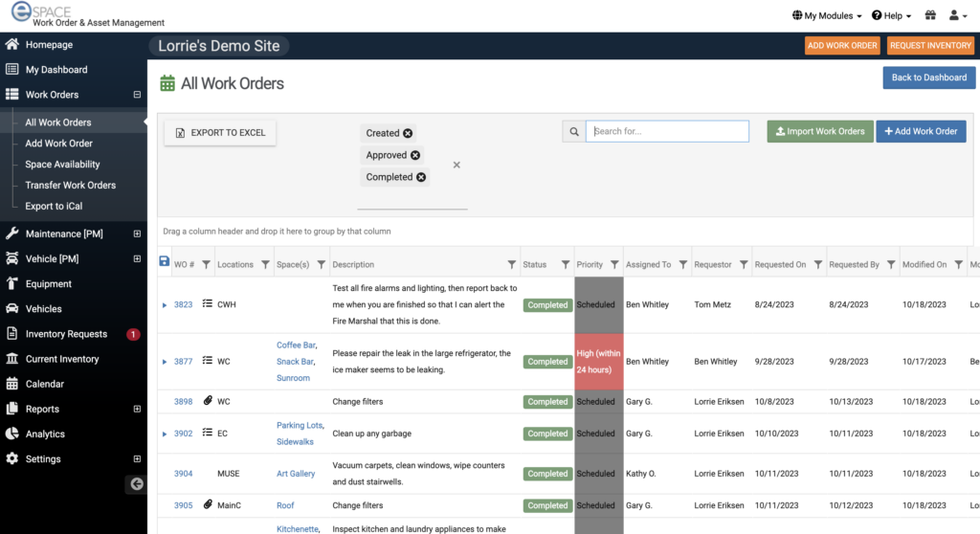Viewport: 980px width, 534px height.
Task: Click the Priority column filter icon
Action: (613, 265)
